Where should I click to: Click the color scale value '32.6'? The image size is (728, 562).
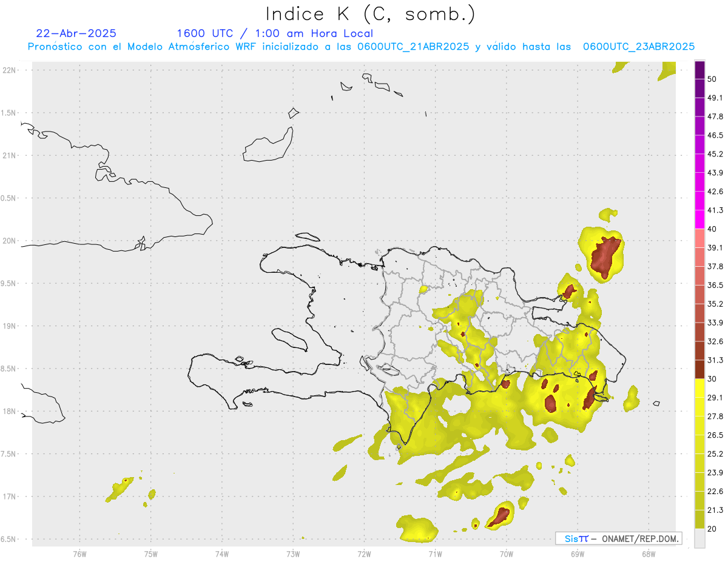[715, 341]
